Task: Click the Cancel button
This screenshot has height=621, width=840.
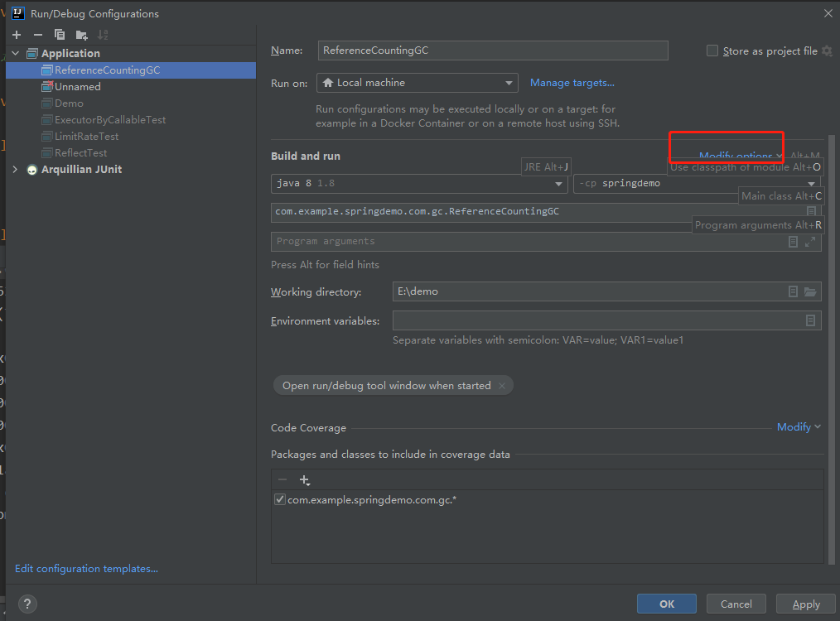Action: point(736,604)
